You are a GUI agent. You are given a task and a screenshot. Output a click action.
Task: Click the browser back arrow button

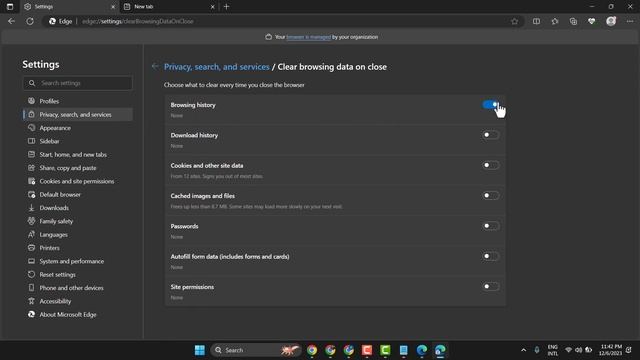tap(11, 21)
